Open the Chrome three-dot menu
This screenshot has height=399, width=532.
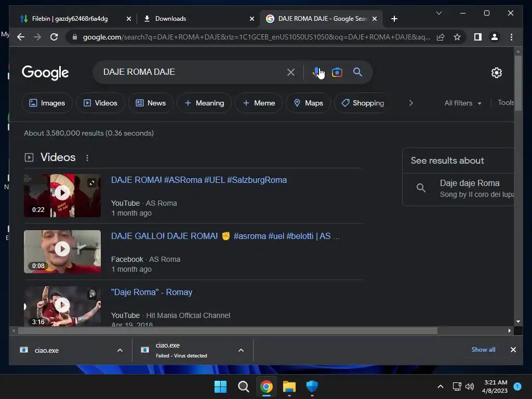511,37
